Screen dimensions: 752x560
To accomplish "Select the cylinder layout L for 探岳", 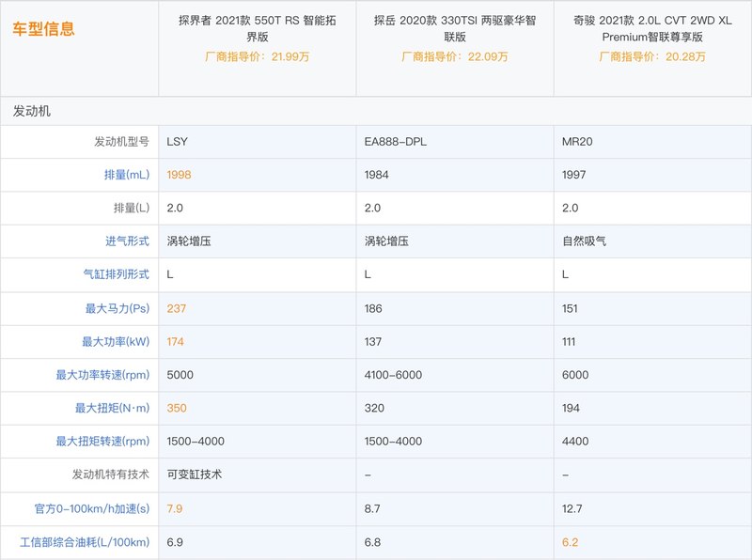I will (x=368, y=274).
